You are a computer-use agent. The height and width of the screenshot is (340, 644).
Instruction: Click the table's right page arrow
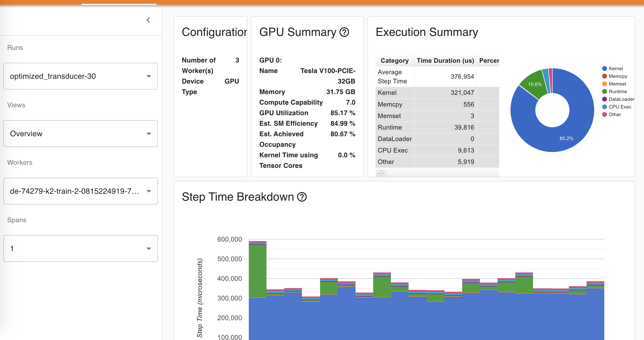(x=384, y=173)
